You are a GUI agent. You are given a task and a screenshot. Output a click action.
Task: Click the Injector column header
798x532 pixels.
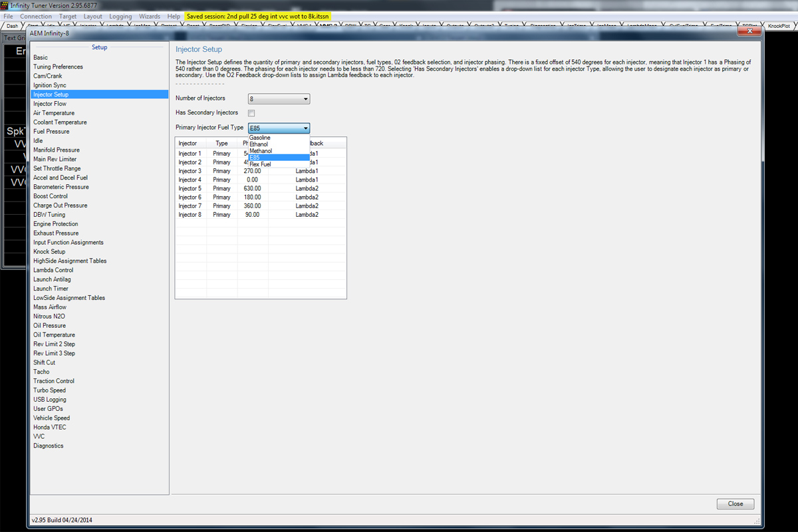[191, 143]
